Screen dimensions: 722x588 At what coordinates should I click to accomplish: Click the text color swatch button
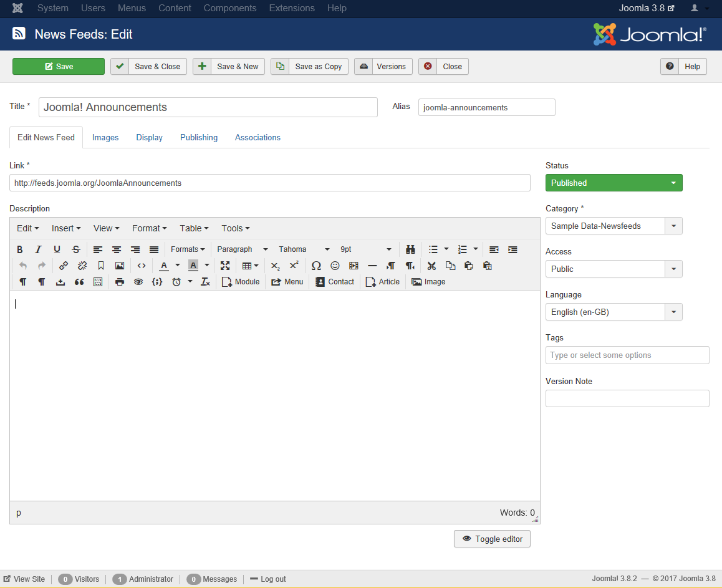point(163,266)
